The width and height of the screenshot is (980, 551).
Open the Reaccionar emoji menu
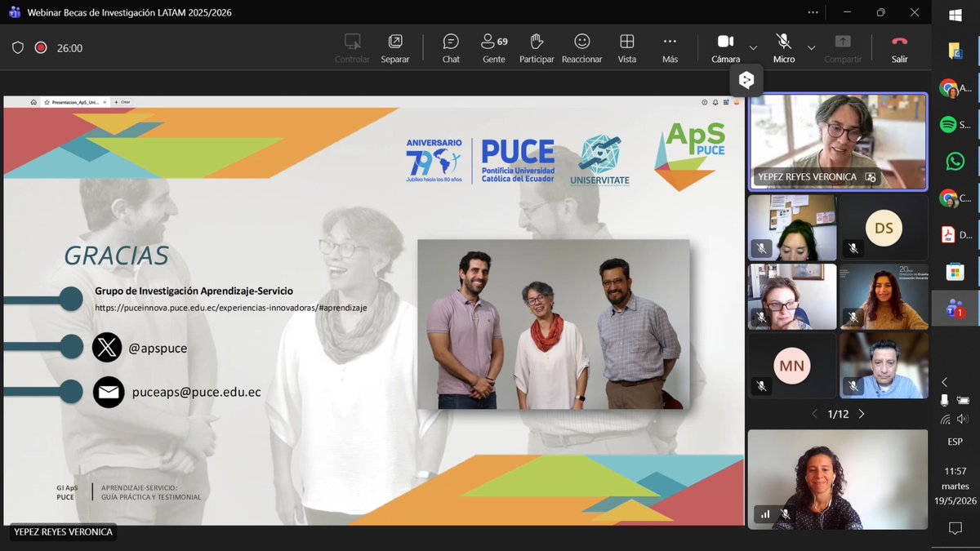coord(581,48)
